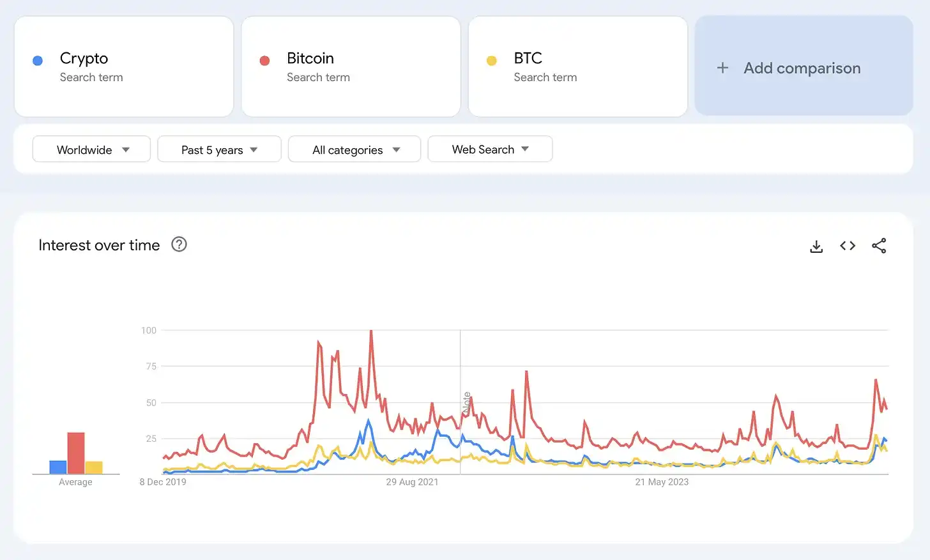Click the yellow dot beside BTC
The image size is (930, 560).
[491, 61]
